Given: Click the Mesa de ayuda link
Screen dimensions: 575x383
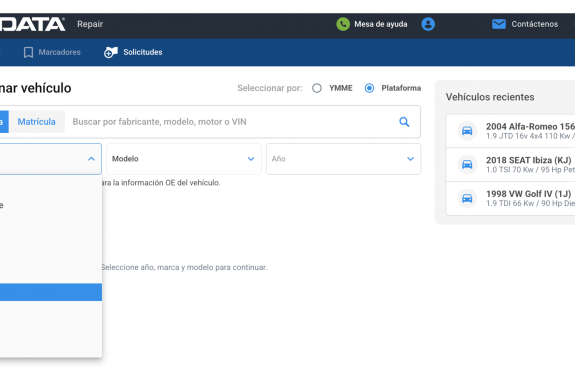Looking at the screenshot, I should pos(381,24).
